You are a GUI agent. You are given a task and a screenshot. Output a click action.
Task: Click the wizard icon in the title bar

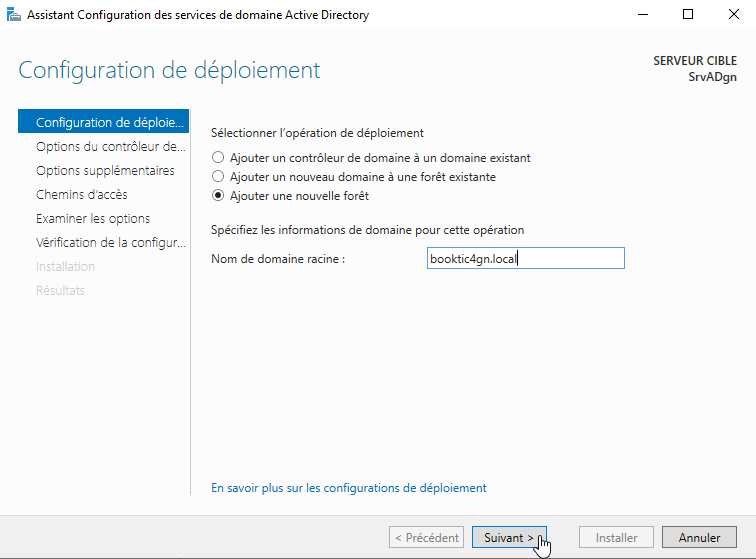click(14, 15)
